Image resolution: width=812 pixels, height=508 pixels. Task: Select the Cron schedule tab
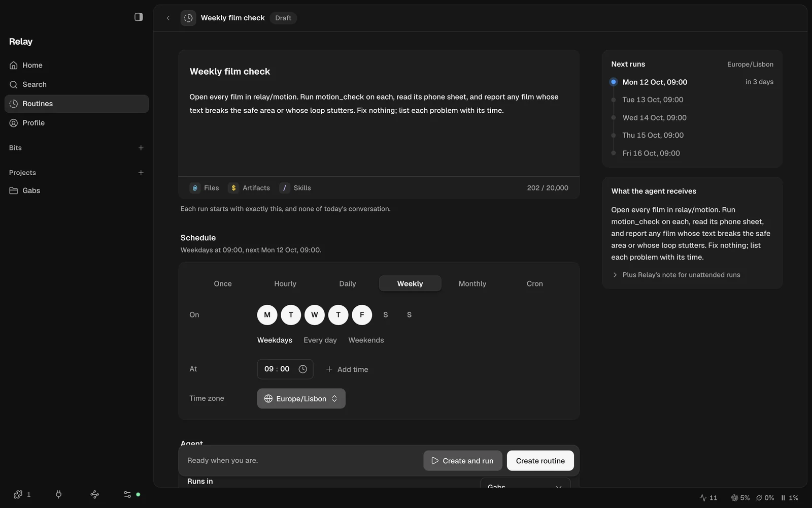[x=535, y=283]
